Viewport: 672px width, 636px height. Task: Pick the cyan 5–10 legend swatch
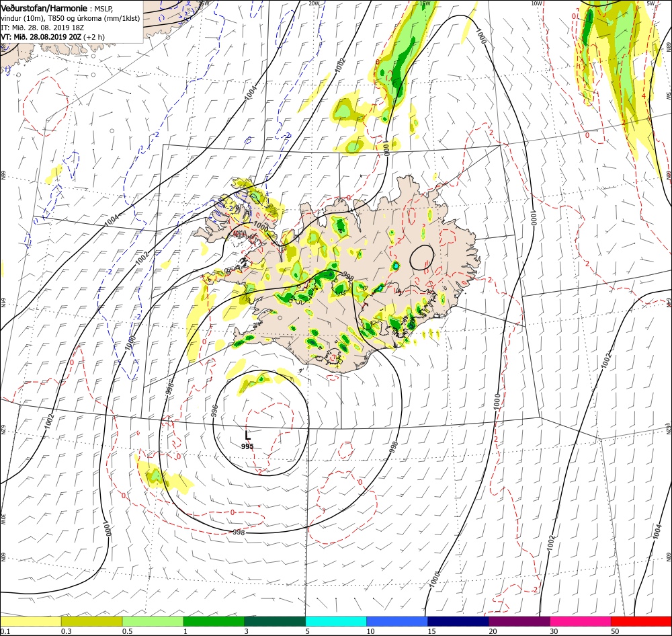pyautogui.click(x=336, y=621)
